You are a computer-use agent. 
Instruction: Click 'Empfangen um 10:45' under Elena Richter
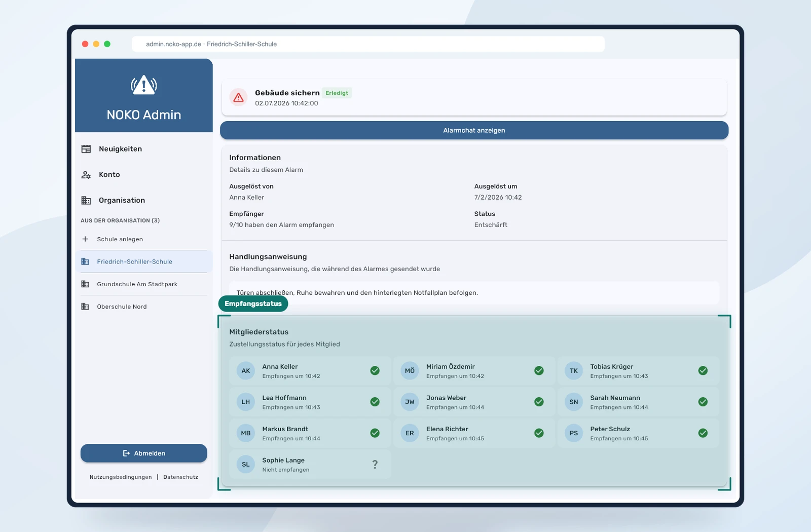[x=455, y=439]
